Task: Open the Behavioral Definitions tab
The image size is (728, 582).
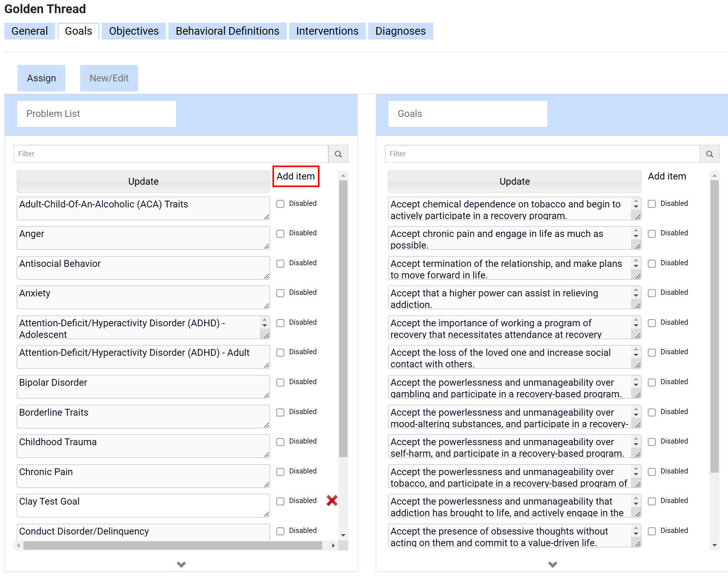Action: click(x=227, y=31)
